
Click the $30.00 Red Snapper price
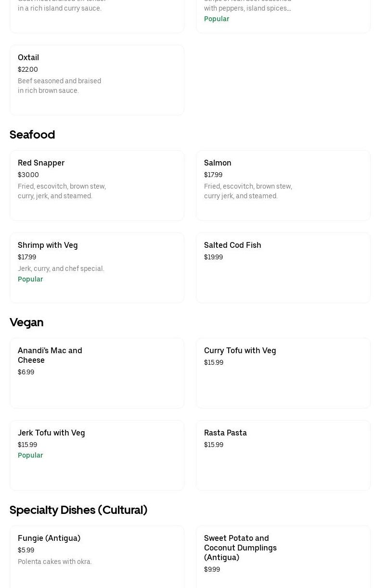click(28, 175)
